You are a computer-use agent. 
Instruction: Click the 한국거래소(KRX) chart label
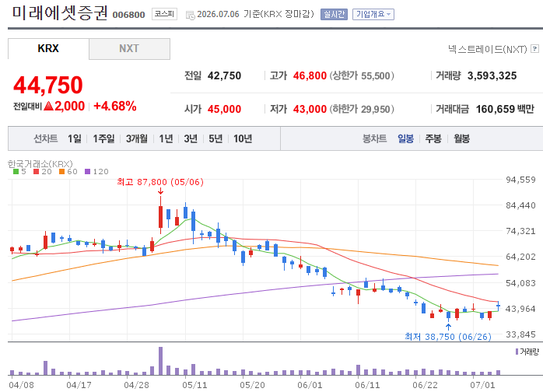40,163
